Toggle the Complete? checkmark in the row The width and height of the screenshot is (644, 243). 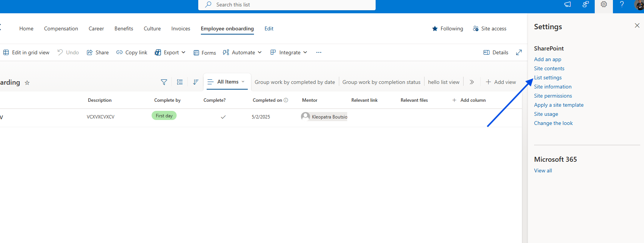[223, 117]
